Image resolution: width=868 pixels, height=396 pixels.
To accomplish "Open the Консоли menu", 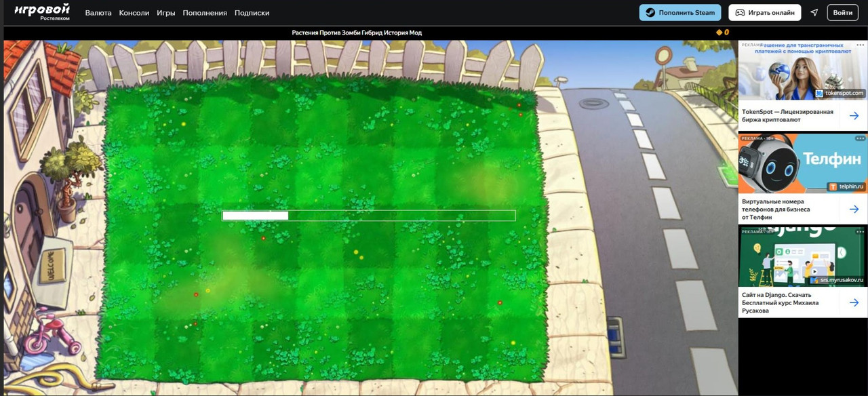I will coord(134,13).
